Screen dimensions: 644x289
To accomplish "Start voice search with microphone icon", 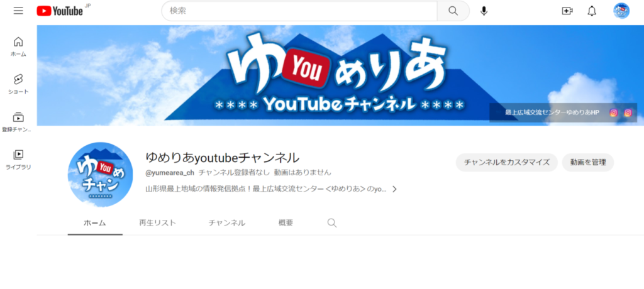I will pos(484,11).
